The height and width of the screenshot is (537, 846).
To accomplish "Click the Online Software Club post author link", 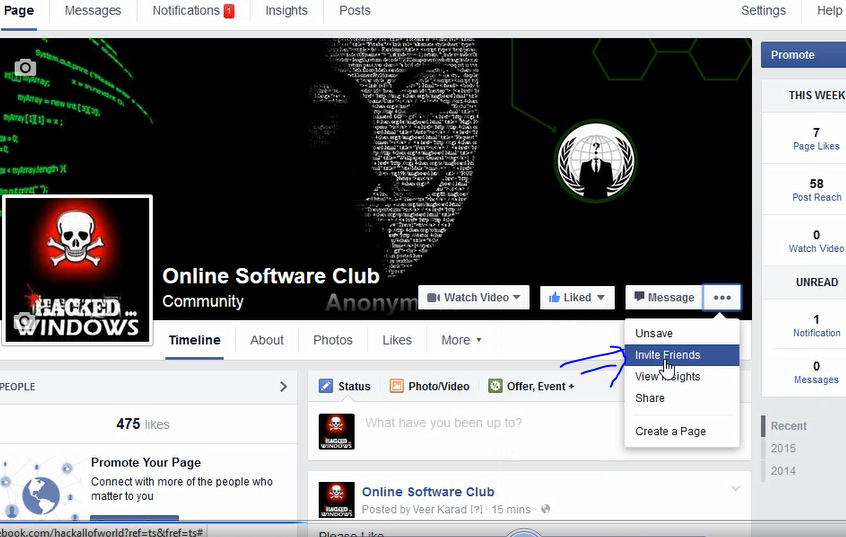I will click(x=428, y=492).
